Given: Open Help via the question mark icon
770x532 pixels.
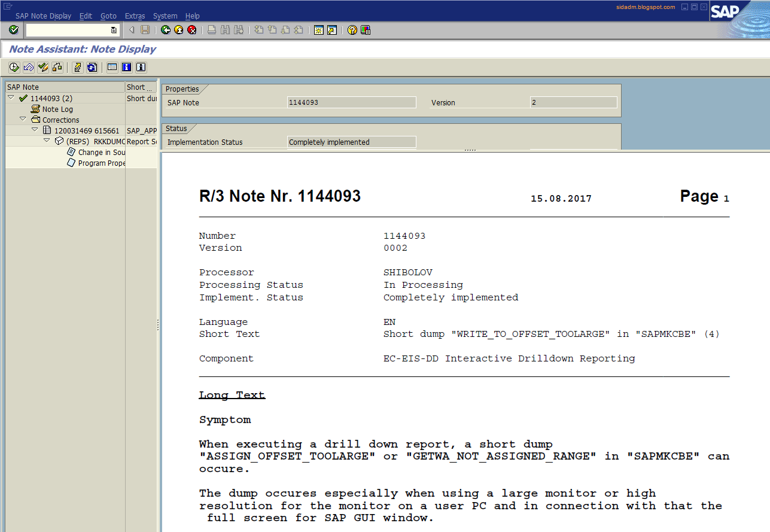Looking at the screenshot, I should coord(352,30).
